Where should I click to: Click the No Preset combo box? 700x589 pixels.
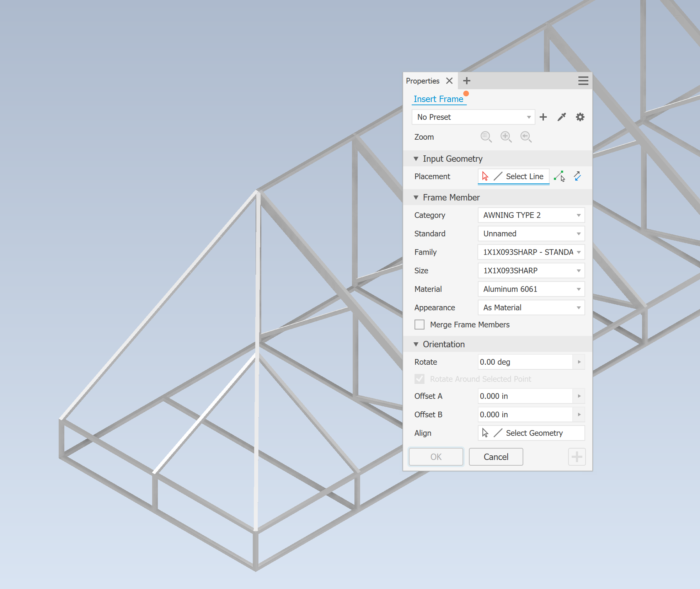[473, 117]
